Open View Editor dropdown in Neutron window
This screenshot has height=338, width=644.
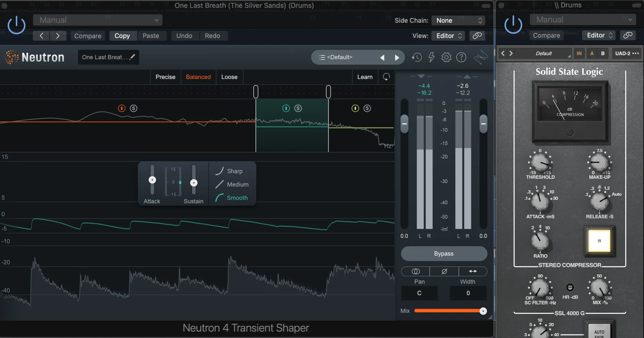[x=448, y=36]
